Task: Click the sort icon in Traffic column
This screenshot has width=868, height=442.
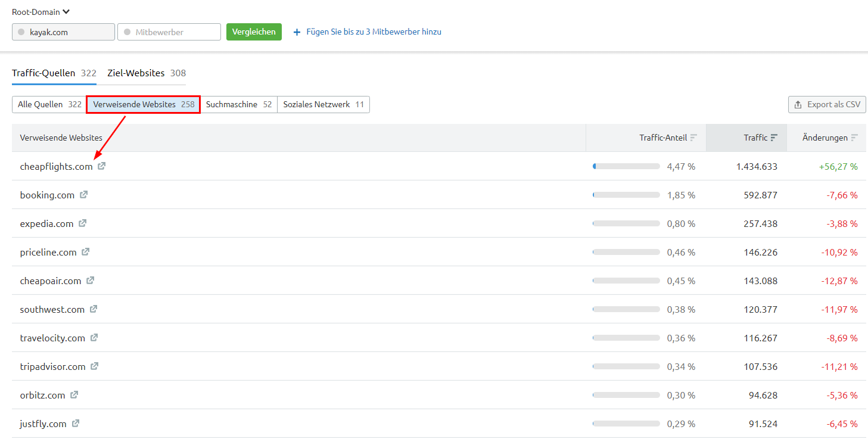Action: (x=774, y=138)
